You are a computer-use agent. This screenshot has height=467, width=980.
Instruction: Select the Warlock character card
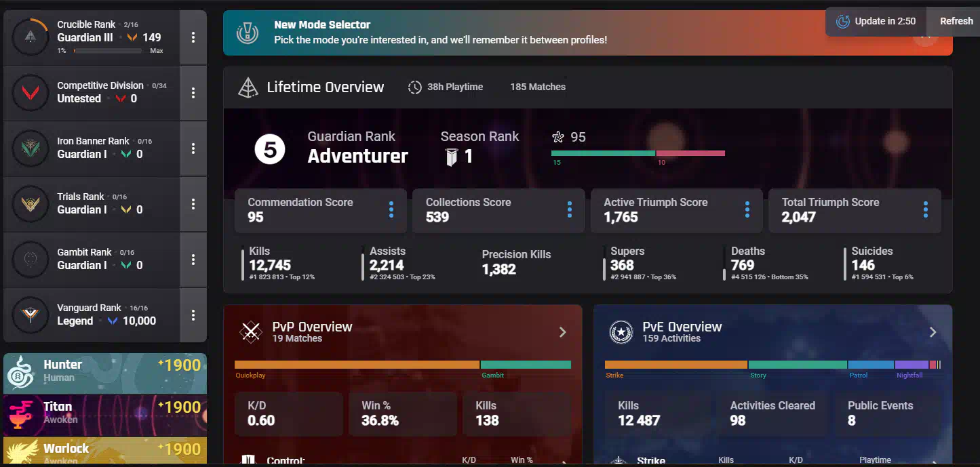pos(105,451)
